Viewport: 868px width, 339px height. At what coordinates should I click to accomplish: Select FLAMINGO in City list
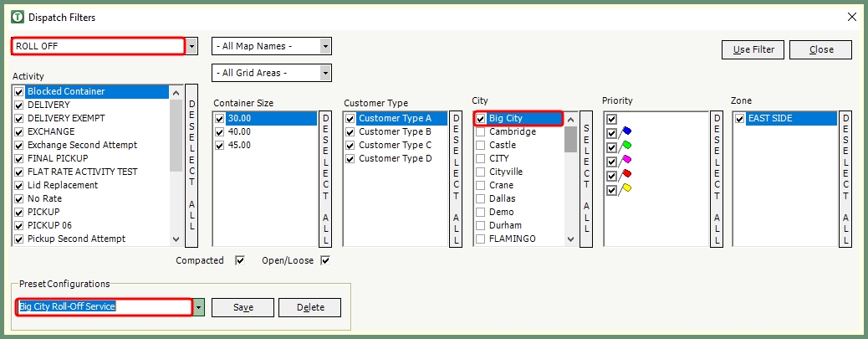pyautogui.click(x=513, y=239)
